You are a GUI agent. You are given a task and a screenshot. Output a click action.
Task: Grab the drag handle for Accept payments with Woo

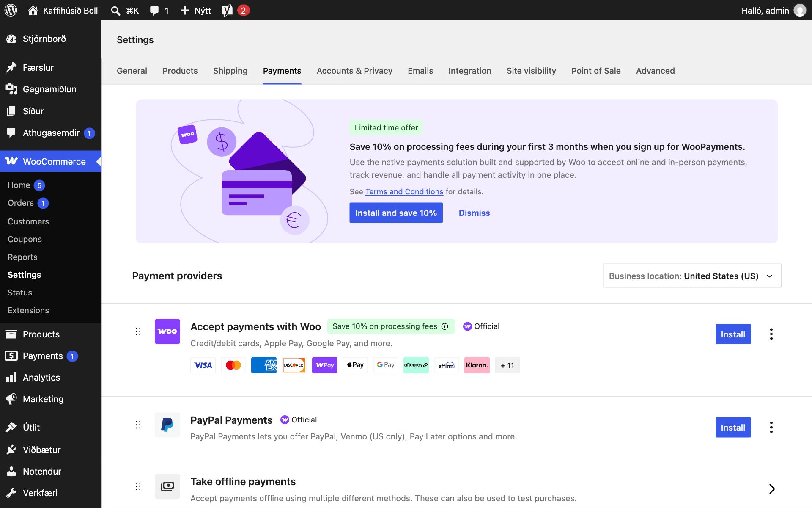(138, 331)
